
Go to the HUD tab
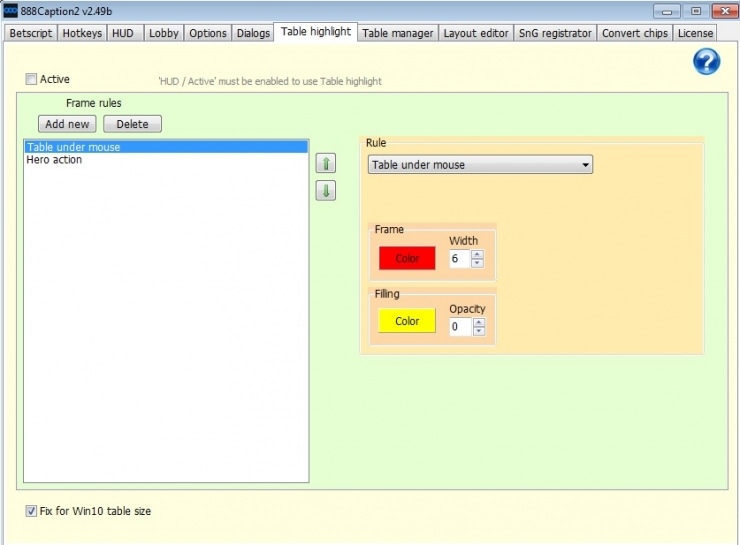tap(123, 33)
